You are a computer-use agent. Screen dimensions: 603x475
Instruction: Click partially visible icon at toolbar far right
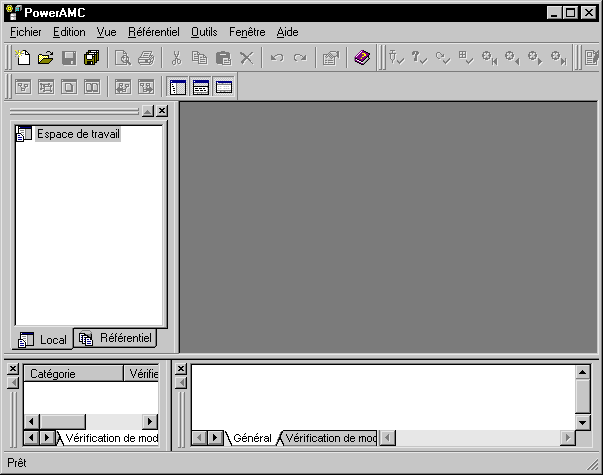click(591, 58)
